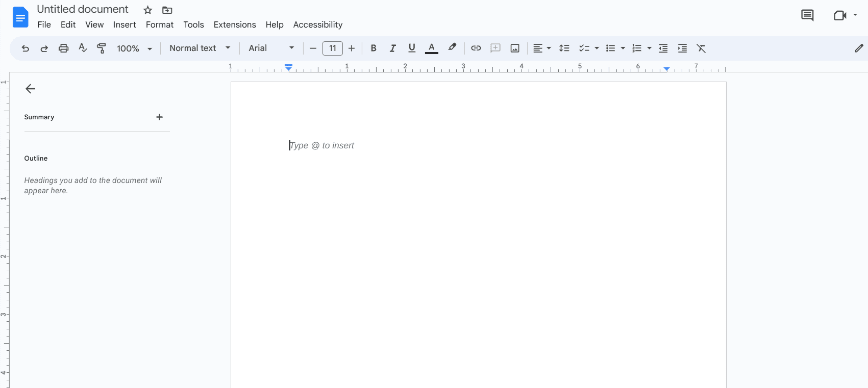Expand the checklist options arrow

point(597,48)
